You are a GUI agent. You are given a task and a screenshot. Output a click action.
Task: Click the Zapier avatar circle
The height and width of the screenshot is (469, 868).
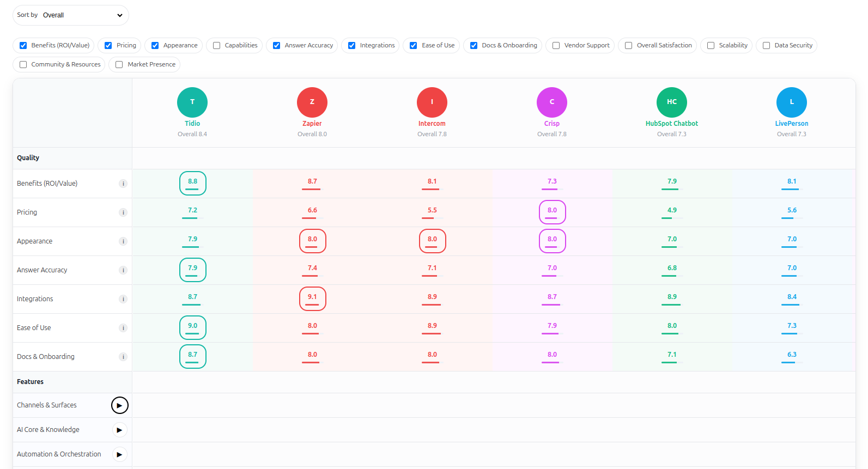click(x=312, y=102)
